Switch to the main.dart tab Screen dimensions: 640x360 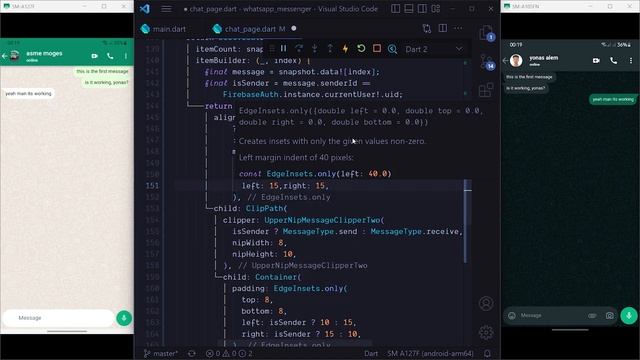(x=163, y=29)
